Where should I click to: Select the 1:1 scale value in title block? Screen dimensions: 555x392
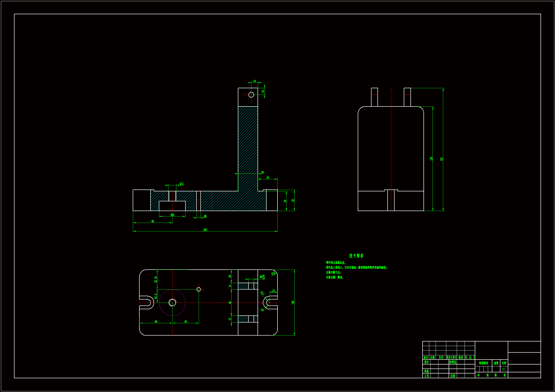(x=504, y=369)
